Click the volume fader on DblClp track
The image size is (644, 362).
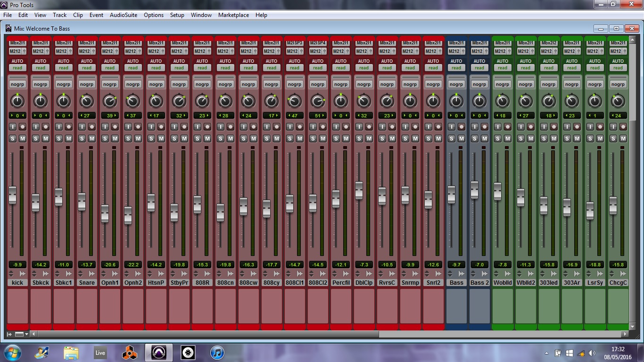(x=359, y=190)
